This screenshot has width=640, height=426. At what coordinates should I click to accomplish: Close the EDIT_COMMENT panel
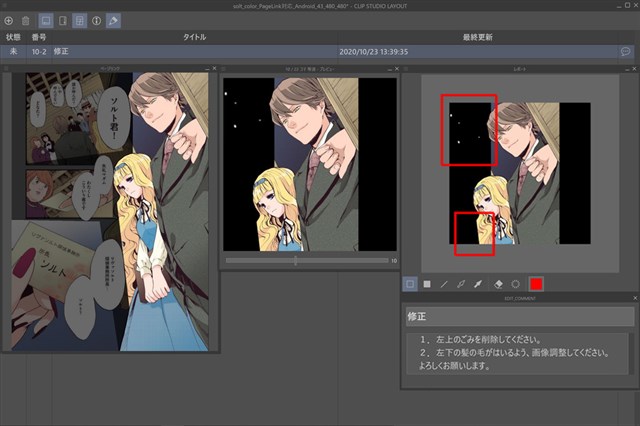click(635, 298)
